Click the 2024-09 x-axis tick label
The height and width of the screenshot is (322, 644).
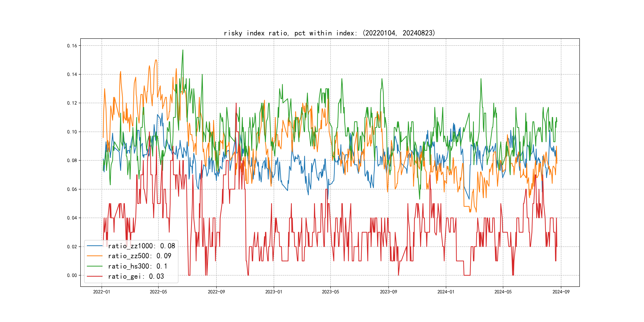pyautogui.click(x=561, y=292)
